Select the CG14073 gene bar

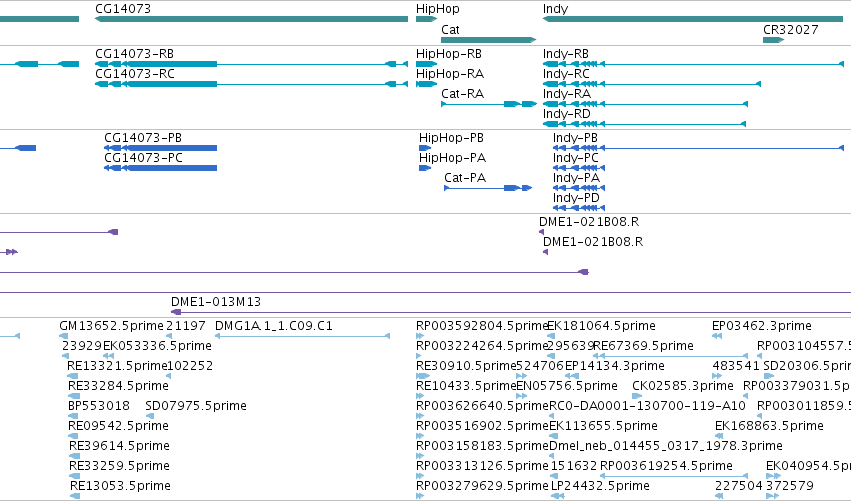(x=251, y=19)
